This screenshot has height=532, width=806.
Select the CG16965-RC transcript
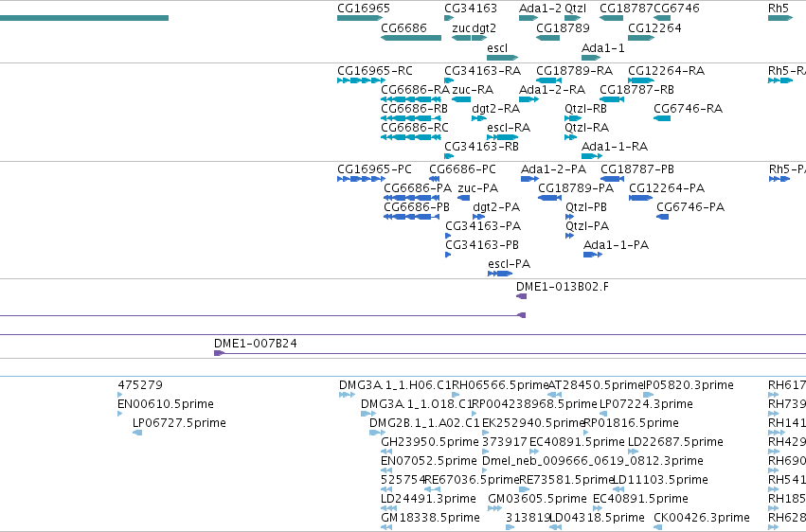pos(361,80)
